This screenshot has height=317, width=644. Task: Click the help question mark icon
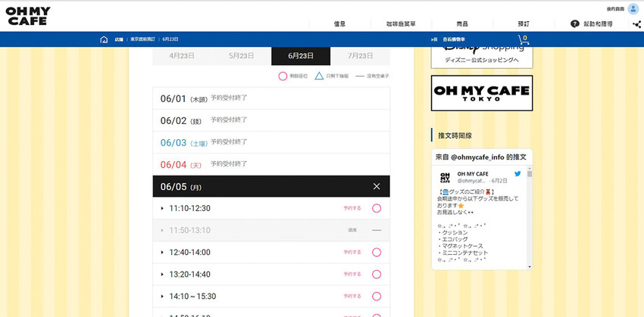(x=575, y=24)
